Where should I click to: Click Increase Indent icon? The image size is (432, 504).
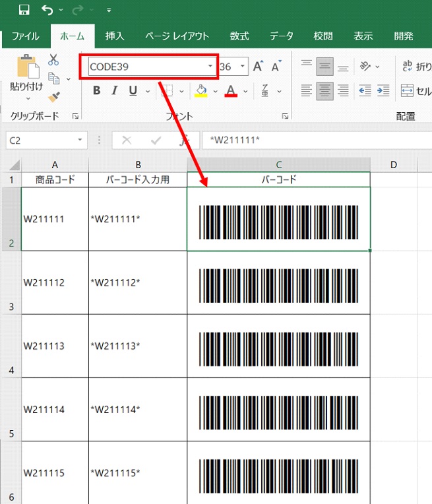click(x=383, y=91)
